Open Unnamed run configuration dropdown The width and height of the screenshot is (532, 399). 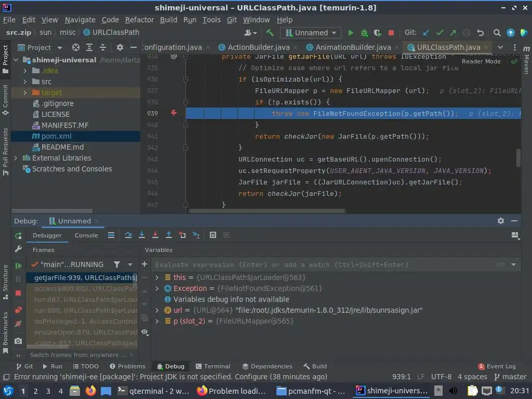[311, 33]
